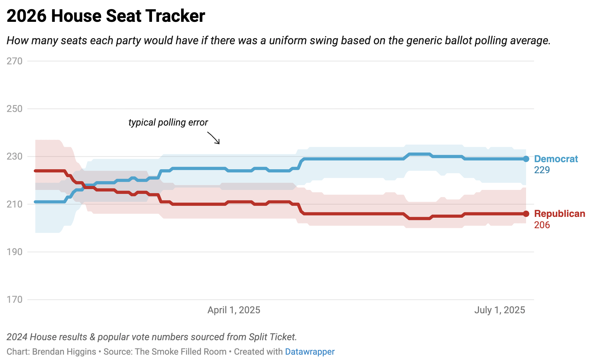591x364 pixels.
Task: Click the Chart: Brendan Higgins credit text
Action: point(51,352)
